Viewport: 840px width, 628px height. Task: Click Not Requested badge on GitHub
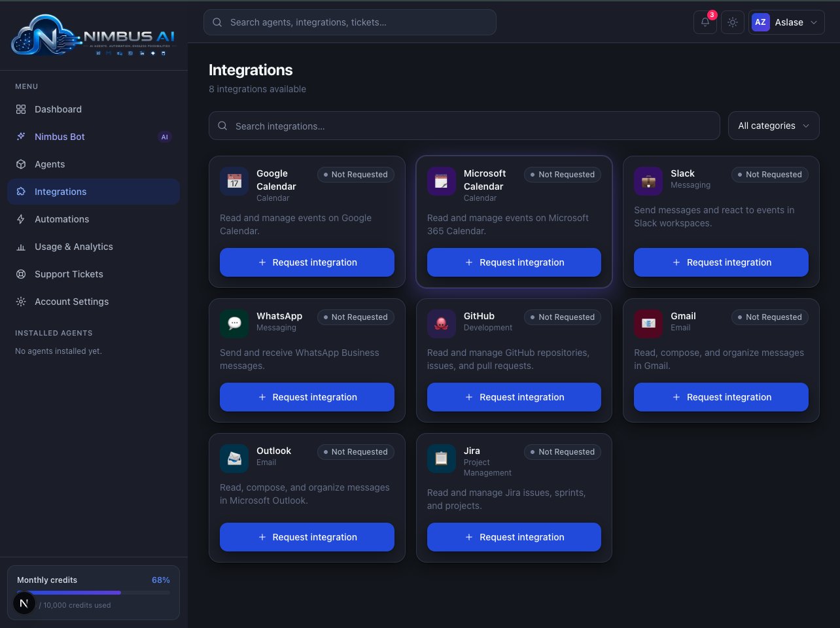[563, 317]
